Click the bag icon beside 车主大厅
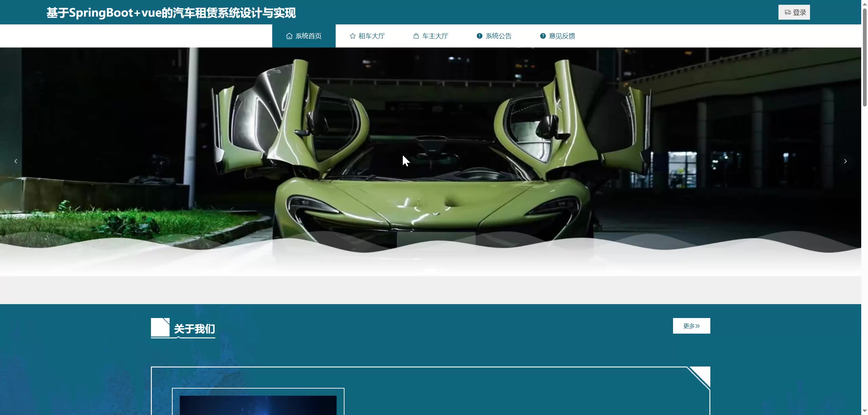This screenshot has width=868, height=415. point(416,36)
